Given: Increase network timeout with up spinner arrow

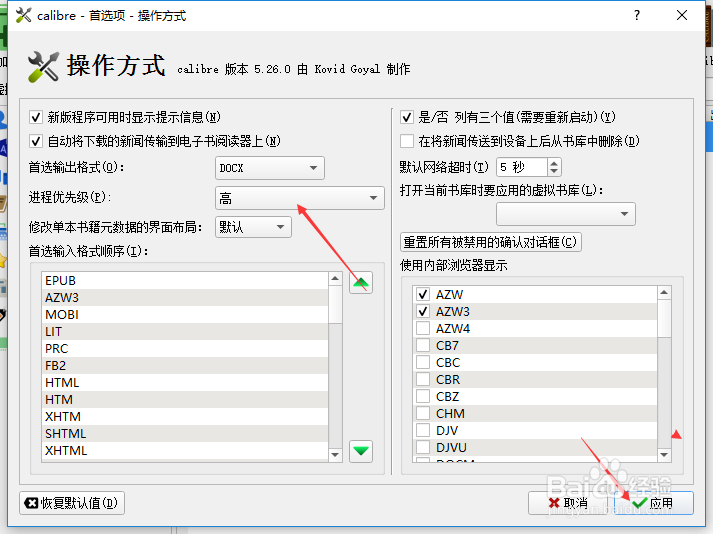Looking at the screenshot, I should (x=554, y=163).
